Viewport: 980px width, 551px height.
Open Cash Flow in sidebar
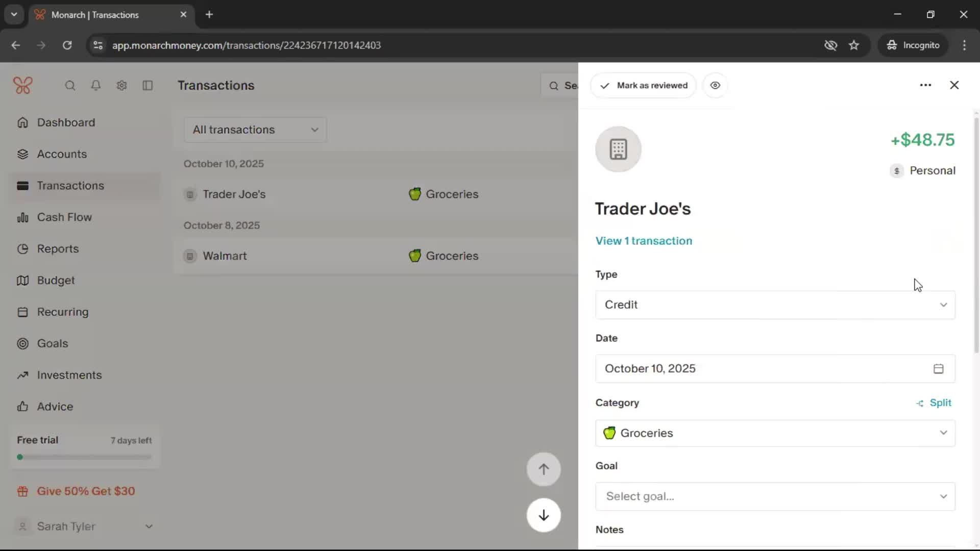pyautogui.click(x=64, y=217)
